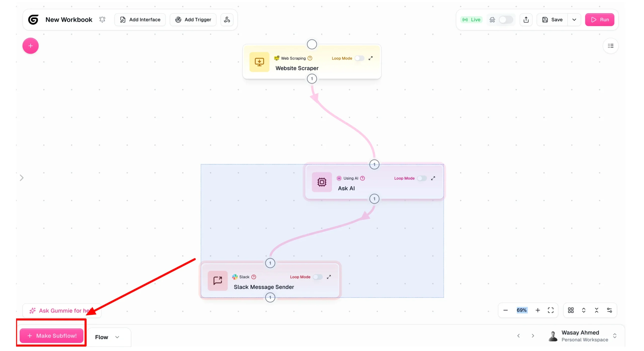644x351 pixels.
Task: Click the Website Scraper top input connector
Action: click(x=312, y=45)
